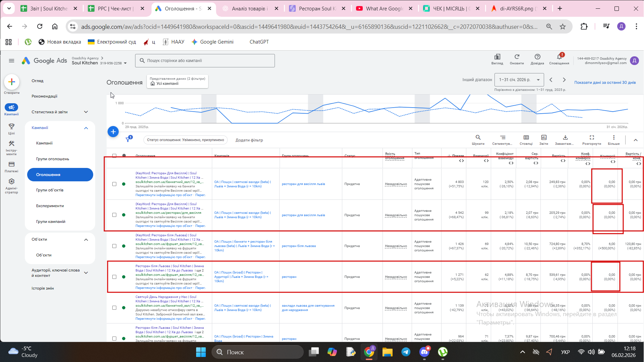Collapse the Кампанії sidebar section
The width and height of the screenshot is (644, 362).
(x=86, y=128)
